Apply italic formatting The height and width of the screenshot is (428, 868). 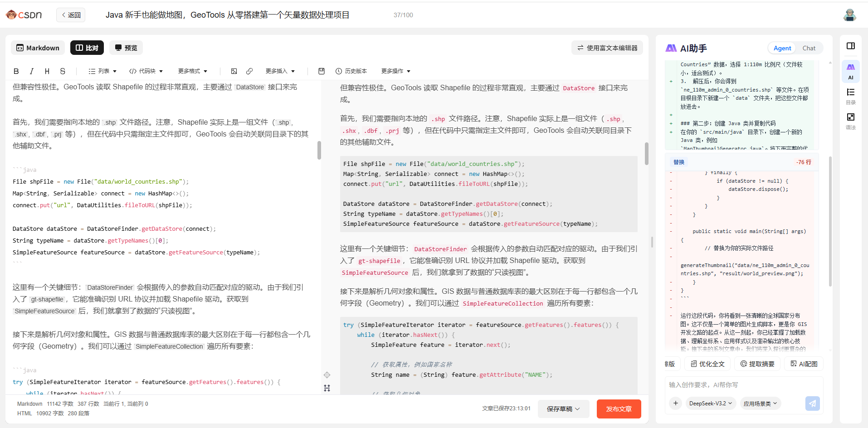point(31,71)
